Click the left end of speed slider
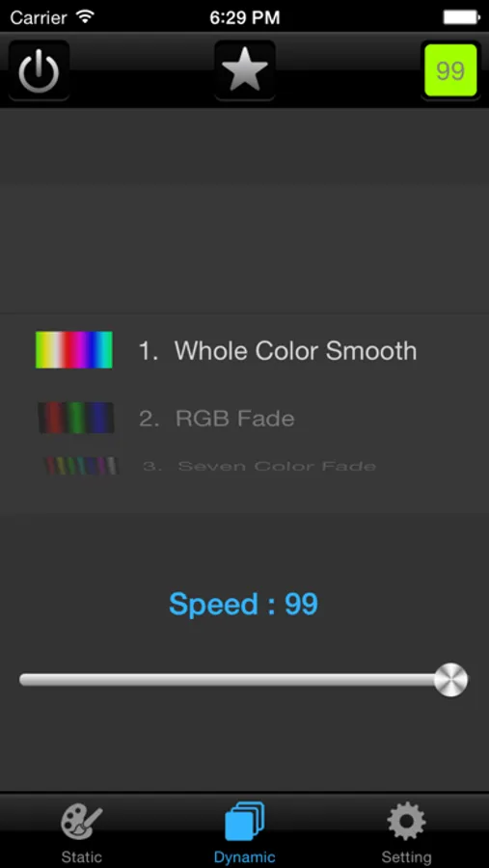The height and width of the screenshot is (868, 489). coord(23,680)
